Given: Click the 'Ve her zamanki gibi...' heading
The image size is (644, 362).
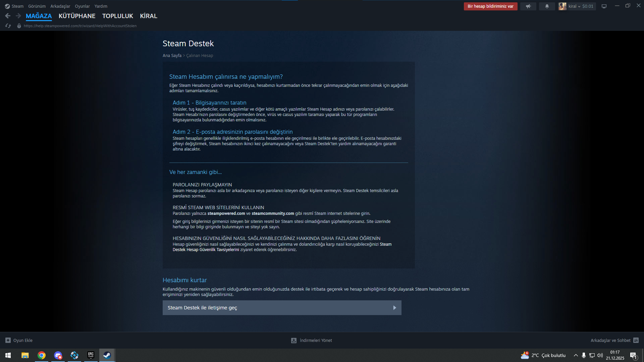Looking at the screenshot, I should coord(196,172).
